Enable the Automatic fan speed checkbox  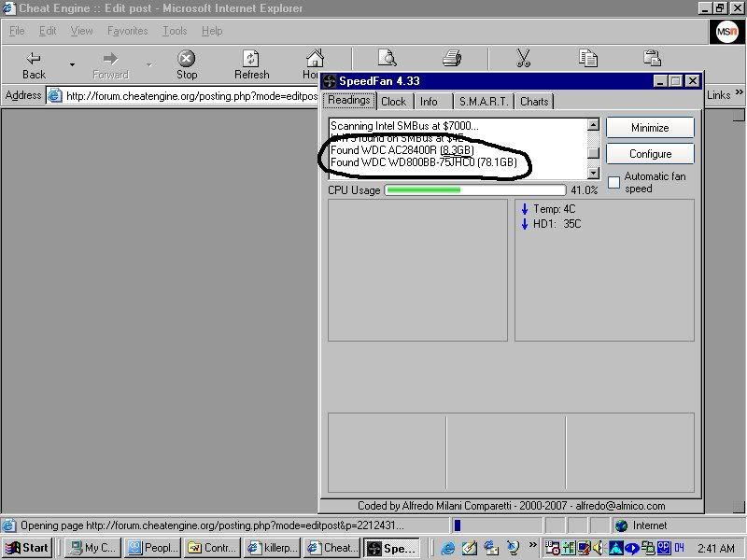(614, 182)
